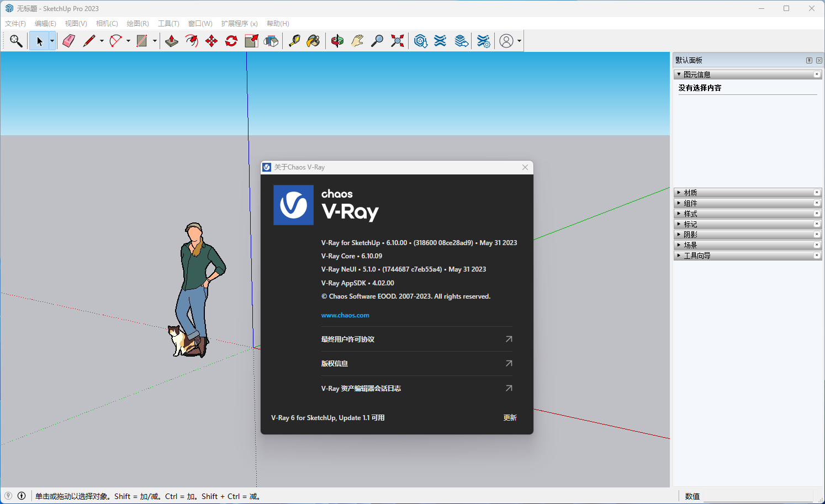
Task: Click the 数值 measurements input box
Action: pos(759,496)
